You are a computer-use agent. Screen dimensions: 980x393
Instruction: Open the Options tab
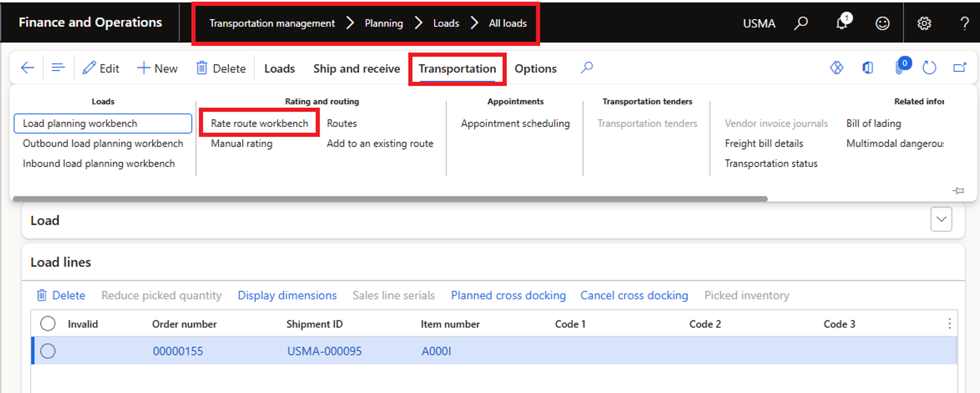536,69
